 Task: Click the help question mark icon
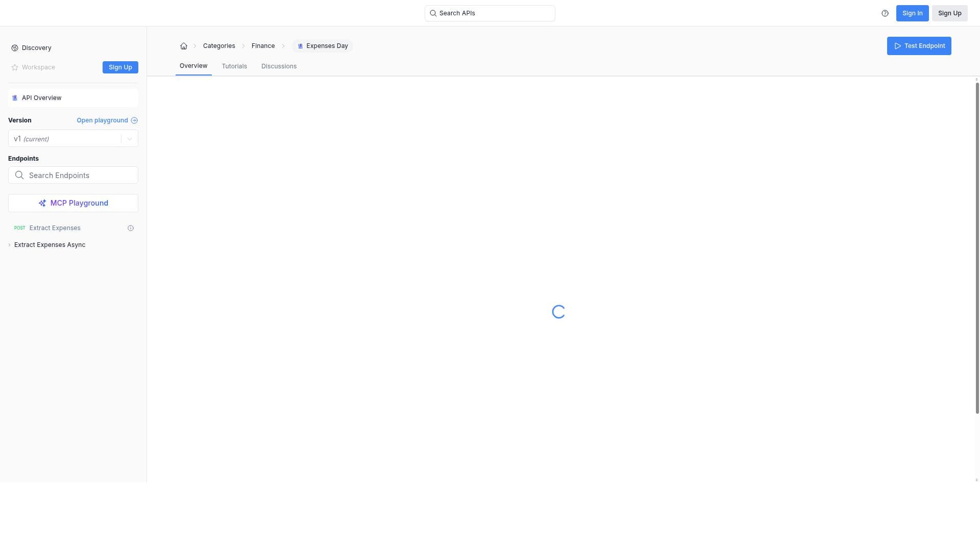pos(885,13)
